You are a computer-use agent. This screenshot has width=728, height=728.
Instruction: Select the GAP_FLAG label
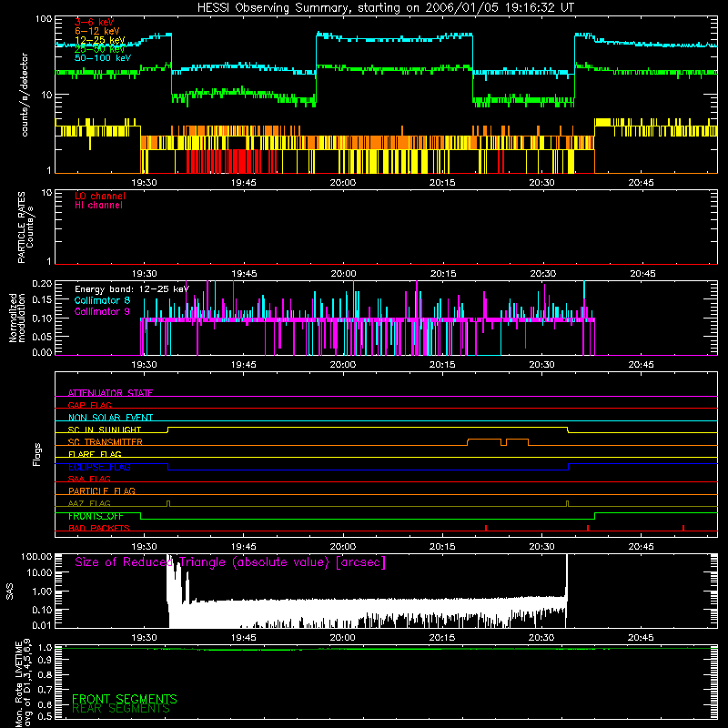89,405
